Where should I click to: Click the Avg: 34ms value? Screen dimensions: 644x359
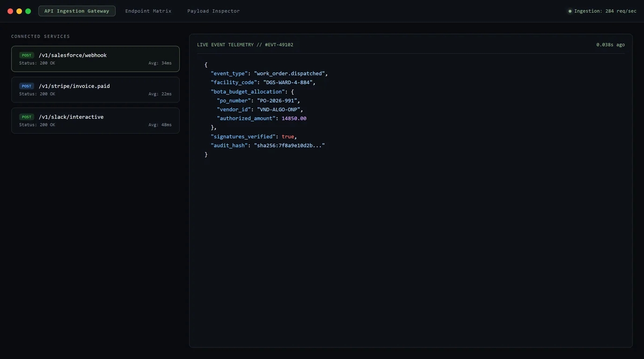[160, 63]
